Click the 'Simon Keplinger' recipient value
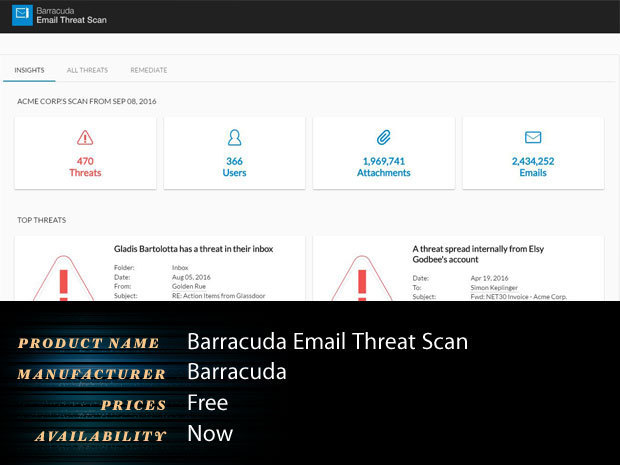This screenshot has width=620, height=465. 494,287
